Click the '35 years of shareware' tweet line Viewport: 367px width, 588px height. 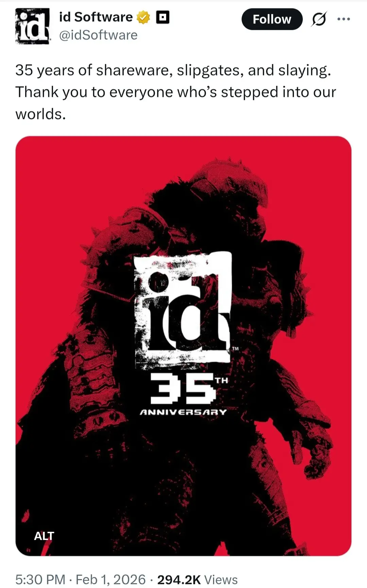click(173, 70)
